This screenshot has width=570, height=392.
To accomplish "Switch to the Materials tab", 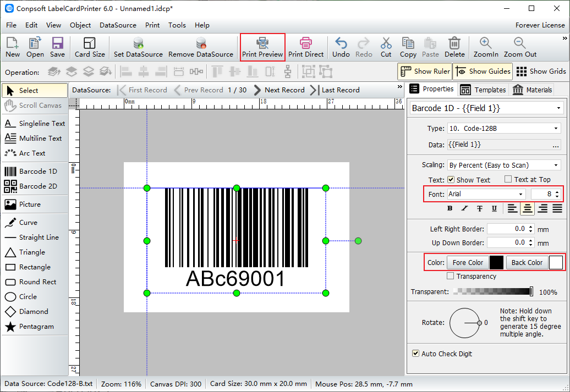I will click(x=532, y=90).
